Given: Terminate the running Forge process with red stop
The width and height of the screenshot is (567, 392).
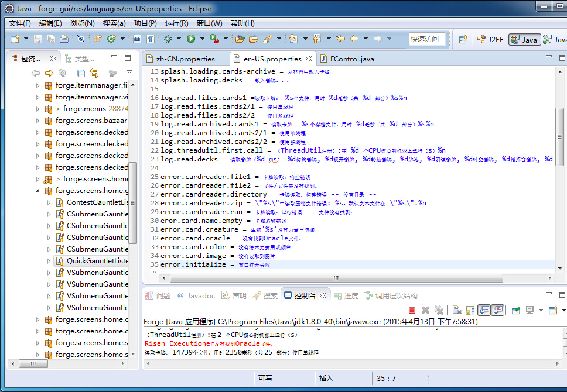Looking at the screenshot, I should 412,310.
